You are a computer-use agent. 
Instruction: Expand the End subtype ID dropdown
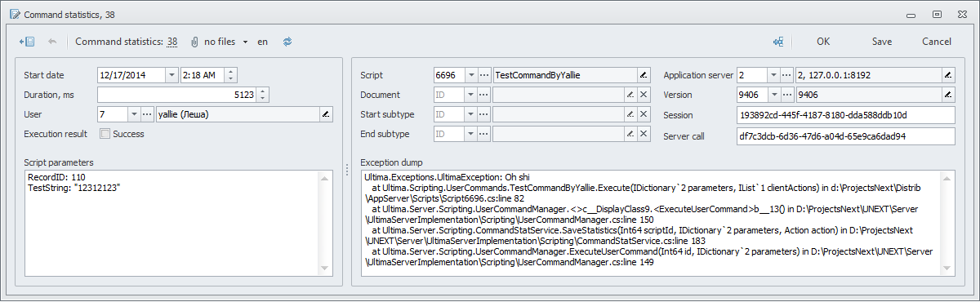coord(470,134)
